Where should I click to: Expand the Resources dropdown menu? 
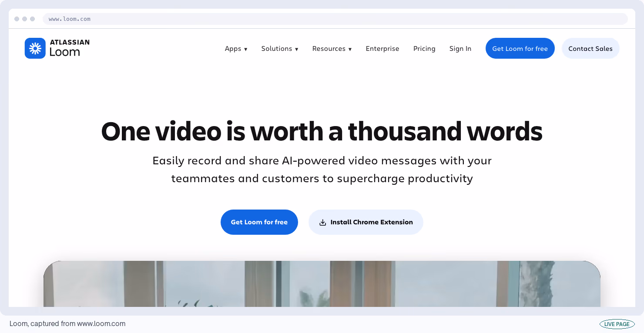[x=332, y=49]
